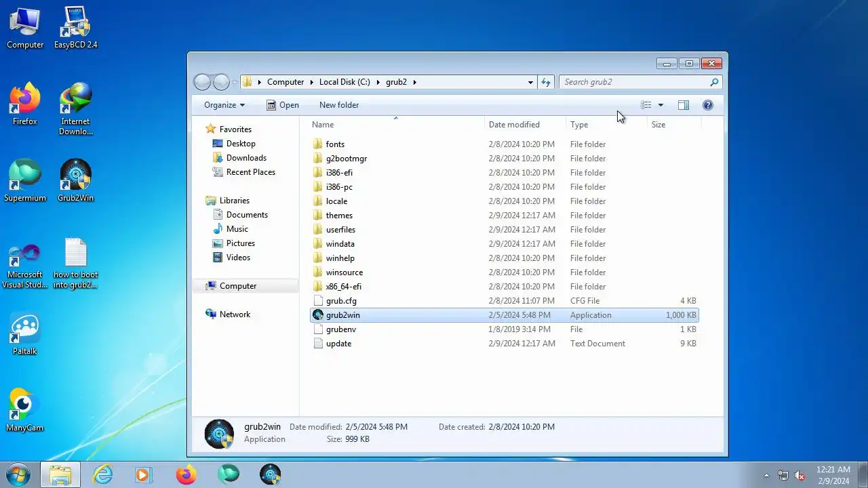
Task: Click the muted volume tray icon
Action: coord(800,475)
